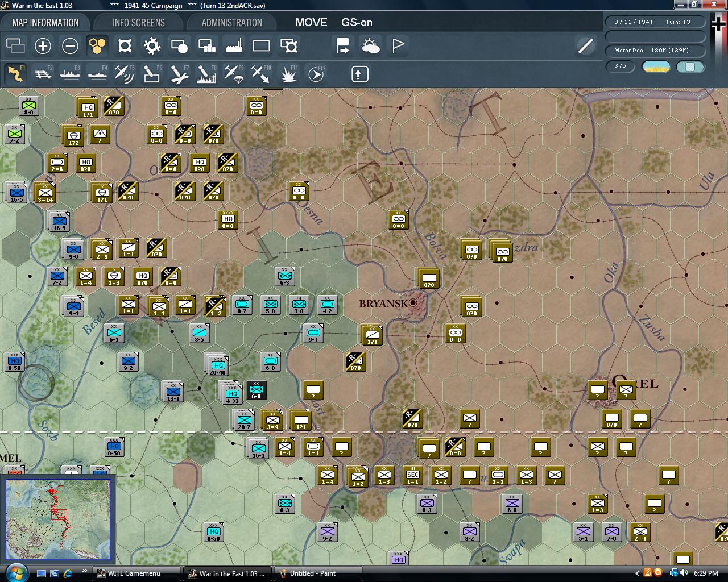Select the purple 8-2 counter

click(x=470, y=532)
